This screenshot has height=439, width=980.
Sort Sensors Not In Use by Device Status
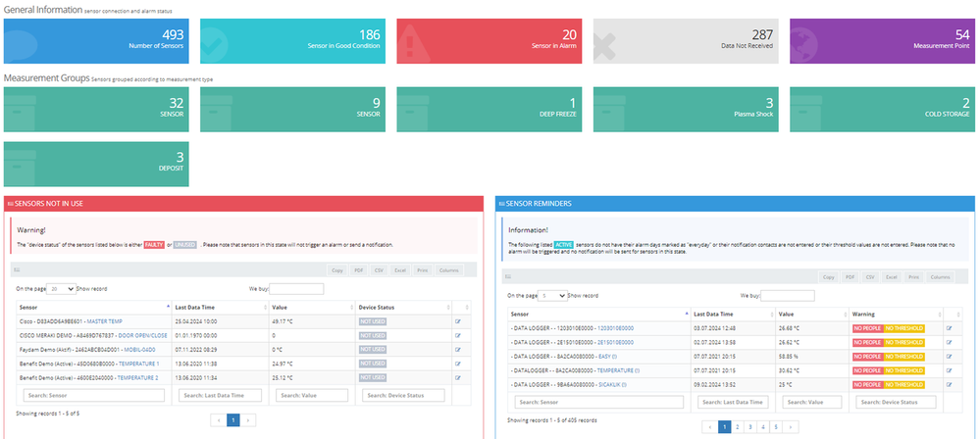point(400,307)
